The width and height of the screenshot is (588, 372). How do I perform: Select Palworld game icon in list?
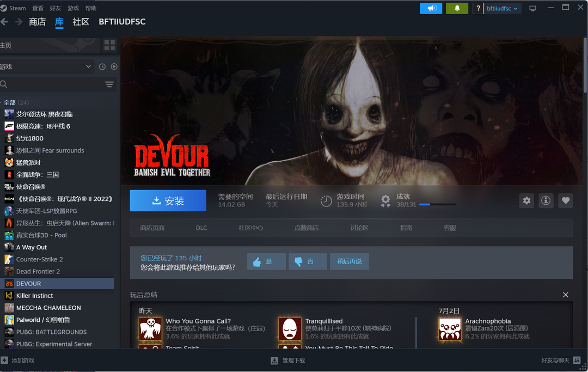(9, 320)
